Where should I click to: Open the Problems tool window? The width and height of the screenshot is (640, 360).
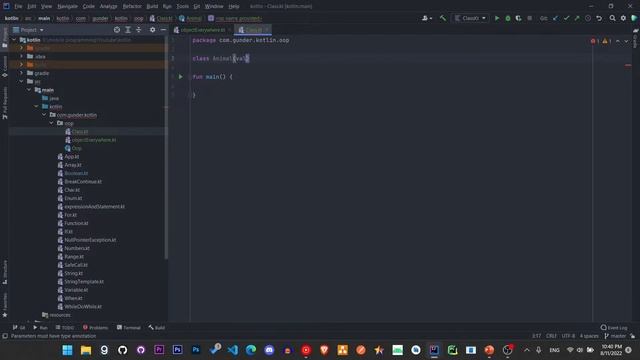pyautogui.click(x=95, y=327)
